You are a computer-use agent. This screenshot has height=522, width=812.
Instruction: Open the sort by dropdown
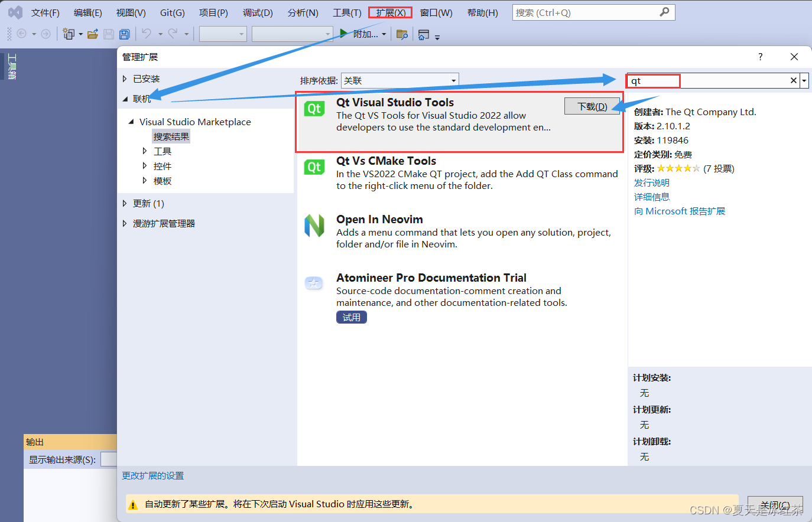click(x=400, y=80)
